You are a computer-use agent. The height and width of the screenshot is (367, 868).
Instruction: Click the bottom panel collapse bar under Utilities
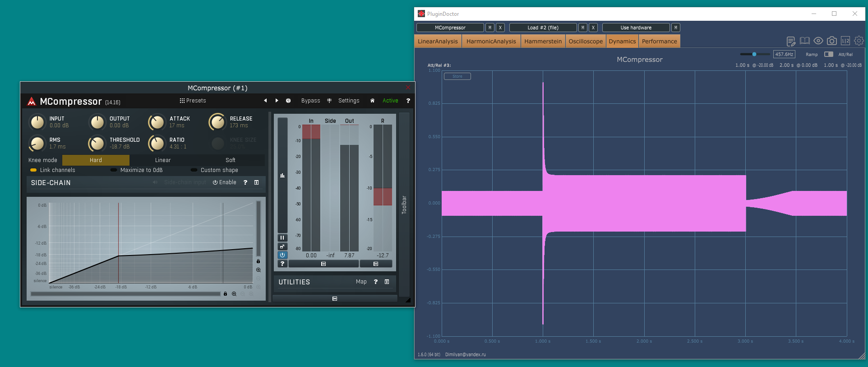tap(335, 298)
